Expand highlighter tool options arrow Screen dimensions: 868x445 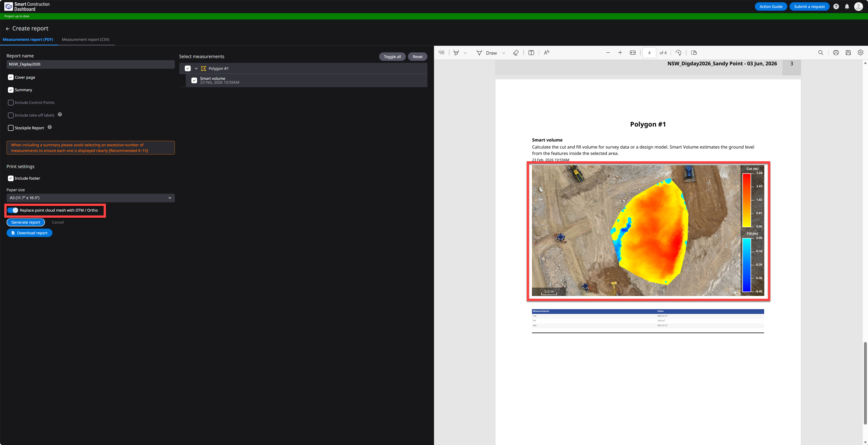coord(465,53)
